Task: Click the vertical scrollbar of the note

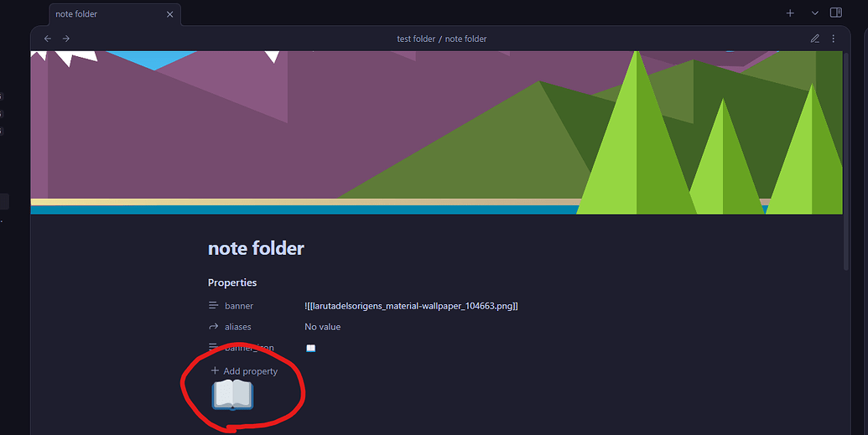Action: (x=846, y=160)
